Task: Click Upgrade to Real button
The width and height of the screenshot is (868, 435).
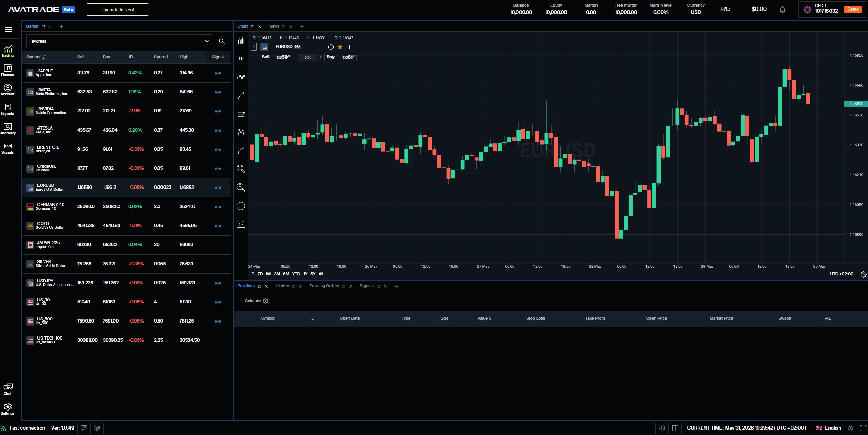Action: (x=118, y=10)
